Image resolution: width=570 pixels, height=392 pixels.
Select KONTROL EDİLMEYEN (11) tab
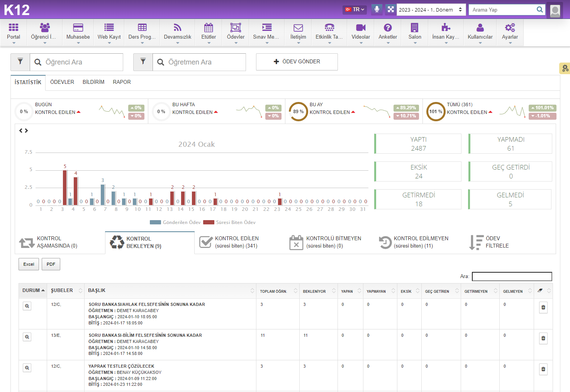[x=419, y=242]
